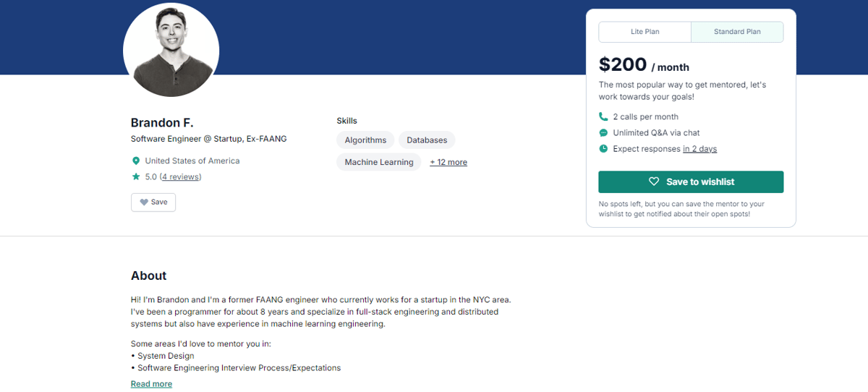Click the mentor name Brandon F.
The width and height of the screenshot is (868, 392).
coord(162,122)
